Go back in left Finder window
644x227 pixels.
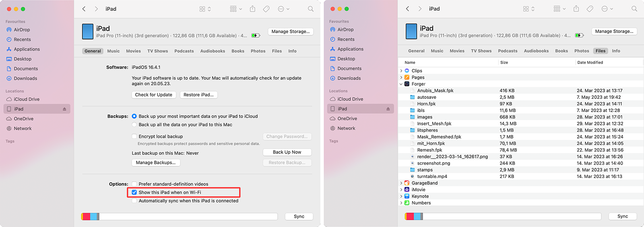84,9
